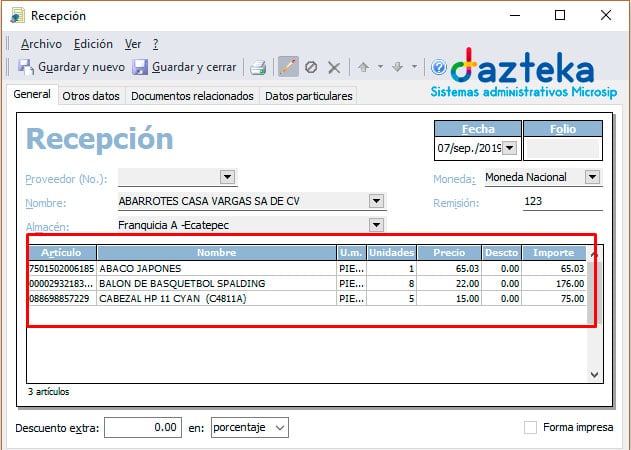Image resolution: width=631 pixels, height=450 pixels.
Task: Expand the Nombre supplier dropdown
Action: pyautogui.click(x=376, y=201)
